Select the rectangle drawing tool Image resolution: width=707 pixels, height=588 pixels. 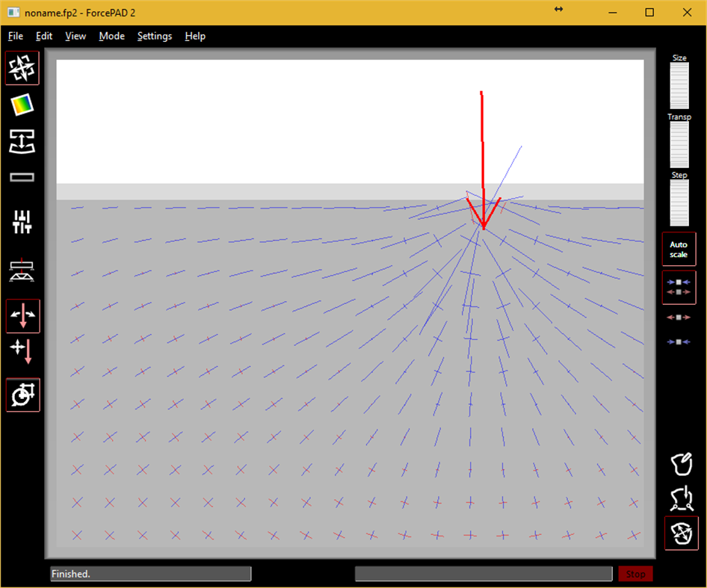pyautogui.click(x=22, y=177)
